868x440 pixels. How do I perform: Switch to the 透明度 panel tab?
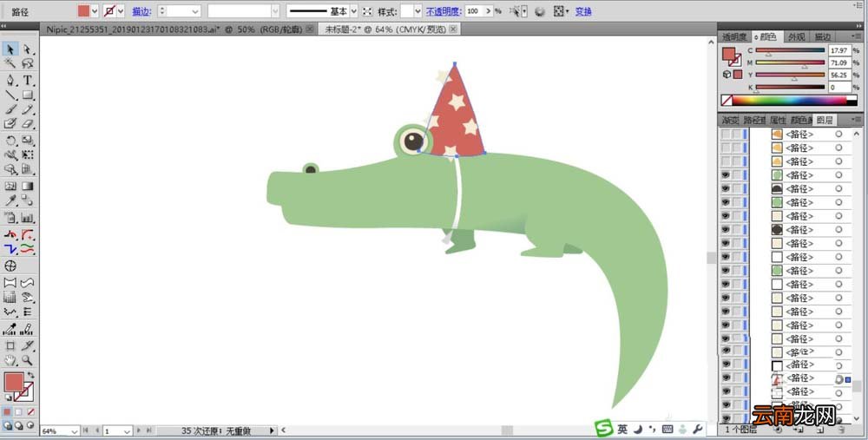[x=734, y=37]
